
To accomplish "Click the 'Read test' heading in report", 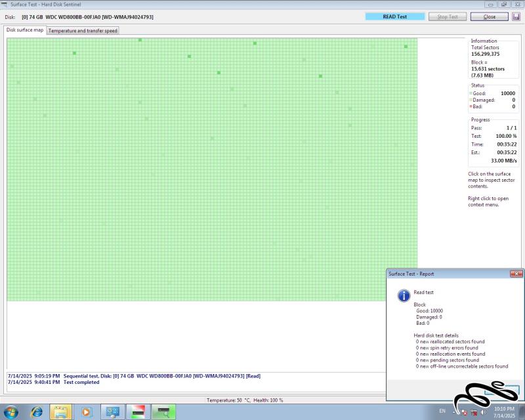I will click(423, 292).
